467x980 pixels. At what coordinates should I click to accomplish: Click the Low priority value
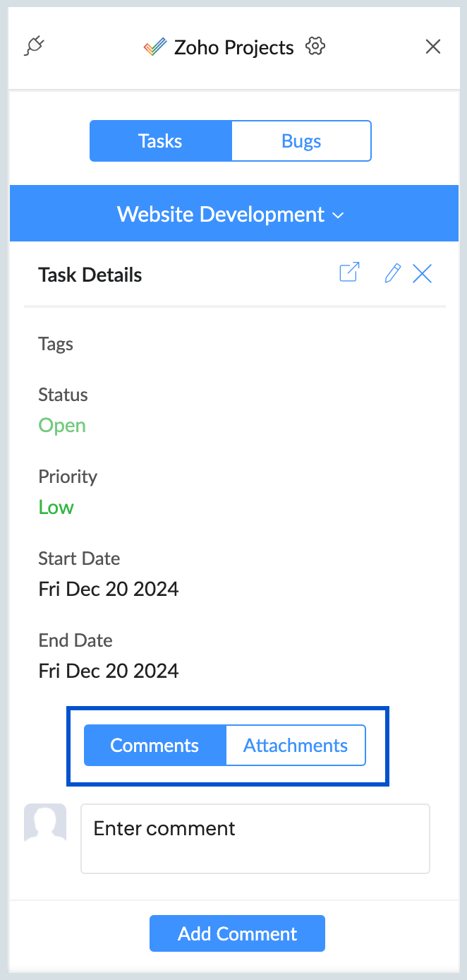click(56, 508)
